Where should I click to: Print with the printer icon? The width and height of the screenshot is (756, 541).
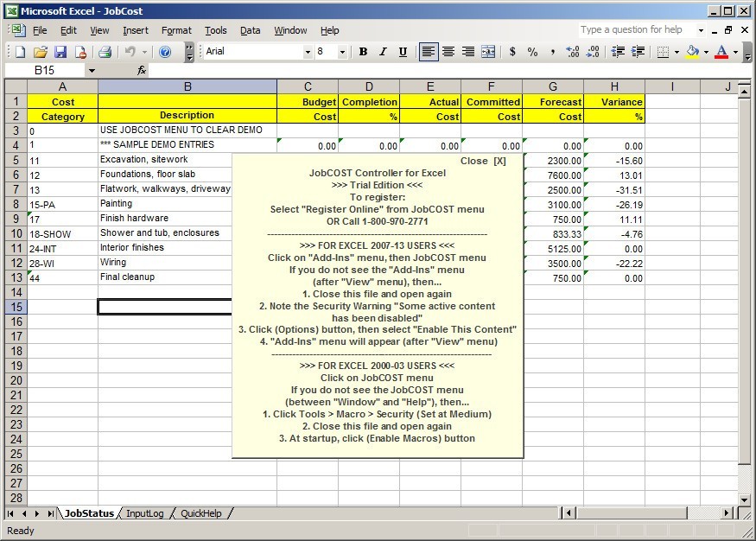pyautogui.click(x=105, y=52)
